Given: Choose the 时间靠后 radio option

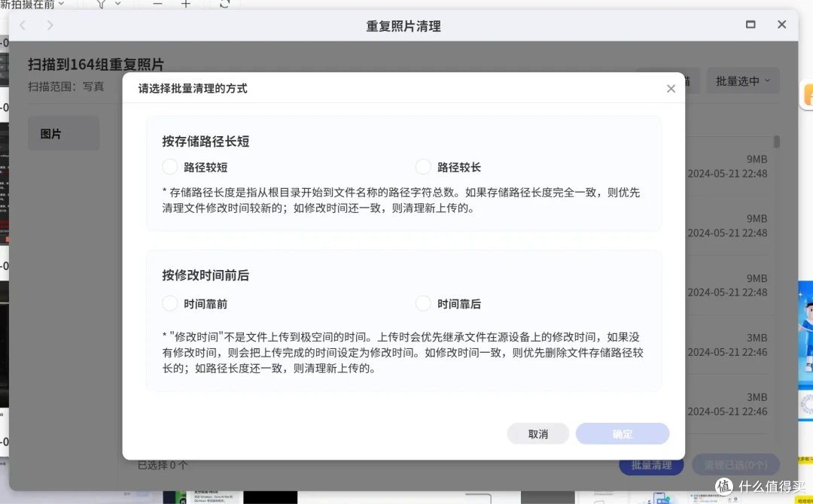Looking at the screenshot, I should pyautogui.click(x=423, y=304).
